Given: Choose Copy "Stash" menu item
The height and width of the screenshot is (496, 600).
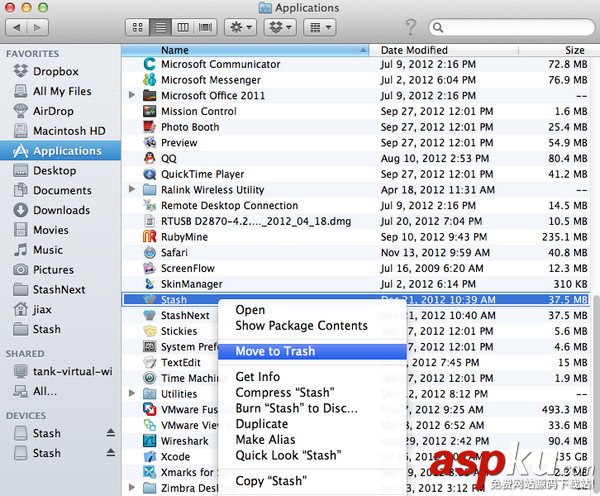Looking at the screenshot, I should point(312,481).
